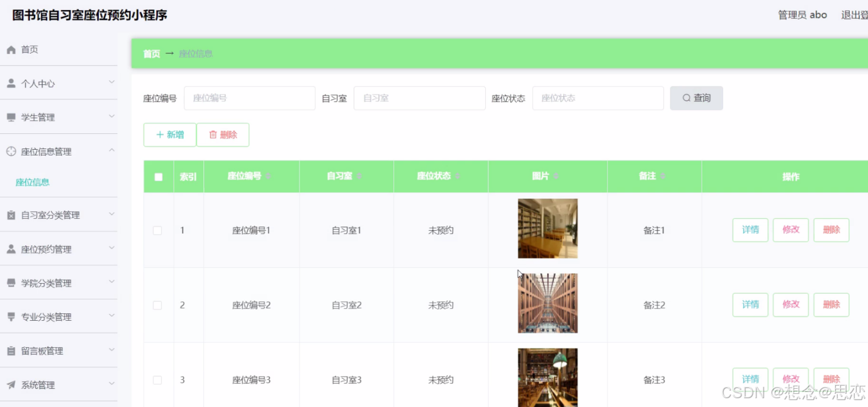The image size is (868, 407).
Task: Click 删除 for row 座位编号1
Action: click(831, 230)
